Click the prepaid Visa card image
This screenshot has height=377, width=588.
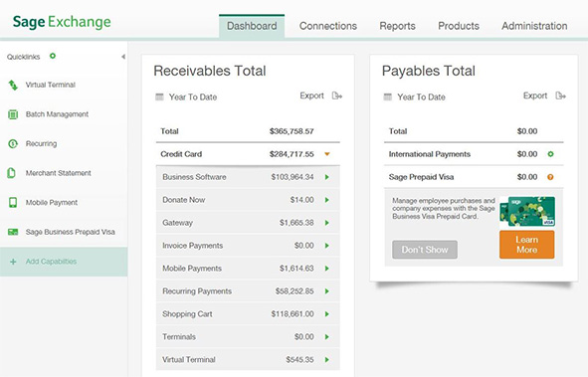(527, 211)
